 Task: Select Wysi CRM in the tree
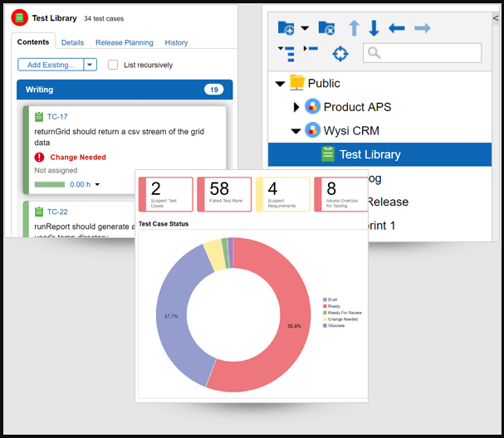(x=351, y=131)
